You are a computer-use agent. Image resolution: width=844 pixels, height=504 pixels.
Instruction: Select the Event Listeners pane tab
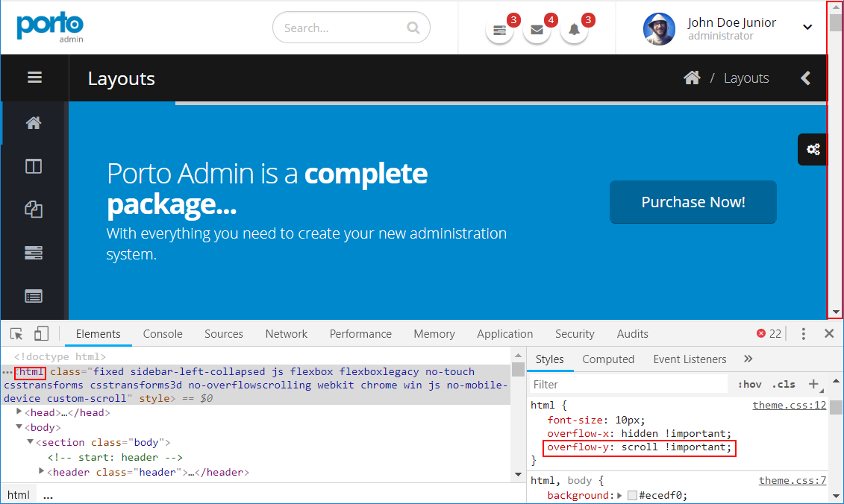tap(690, 359)
